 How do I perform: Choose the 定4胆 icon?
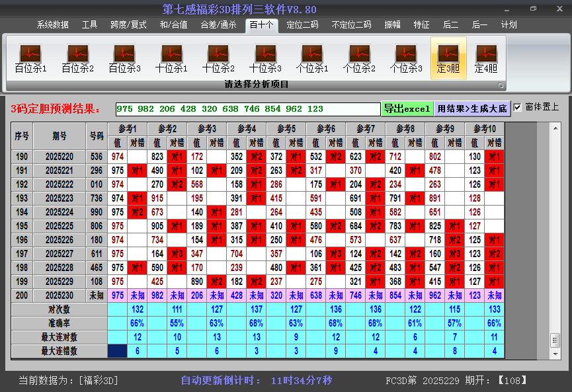coord(486,58)
